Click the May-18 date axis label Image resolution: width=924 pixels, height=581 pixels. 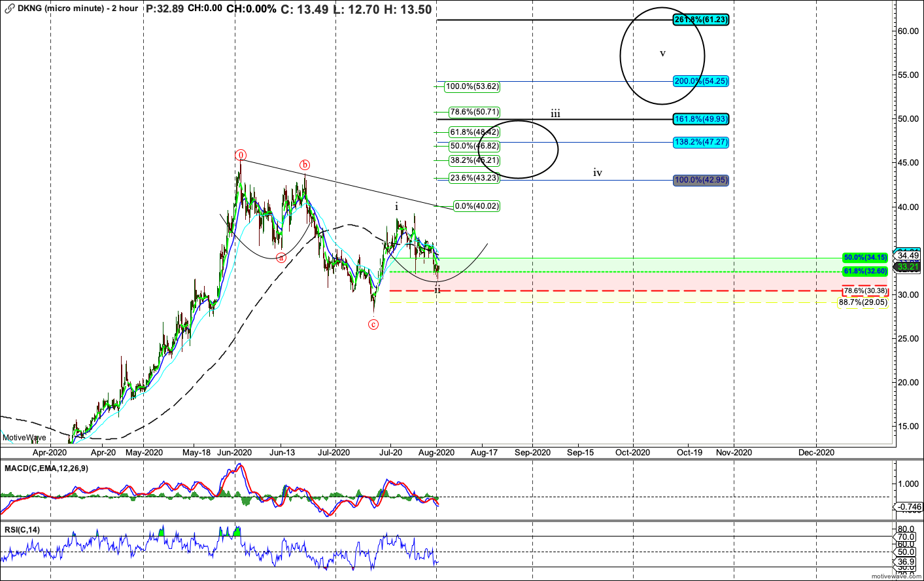tap(196, 452)
